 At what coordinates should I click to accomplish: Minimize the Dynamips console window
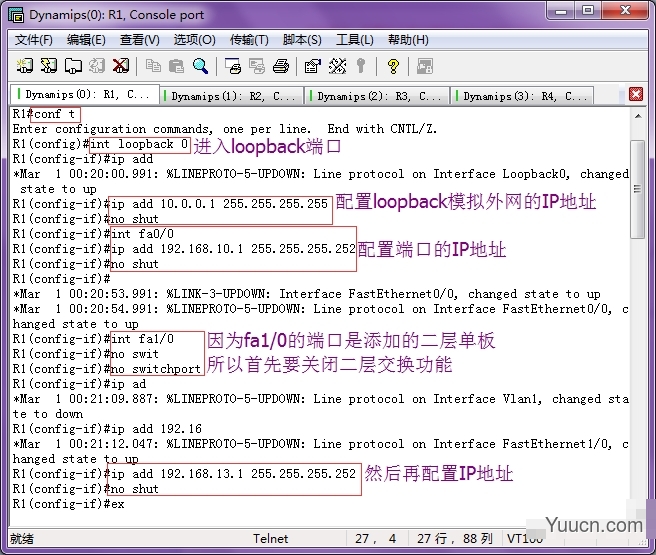[561, 11]
